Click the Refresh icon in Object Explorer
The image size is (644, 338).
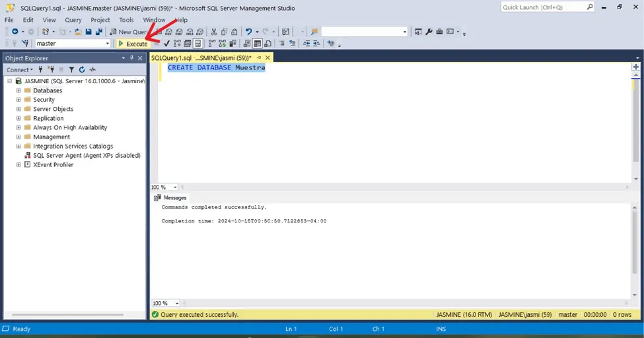[82, 69]
